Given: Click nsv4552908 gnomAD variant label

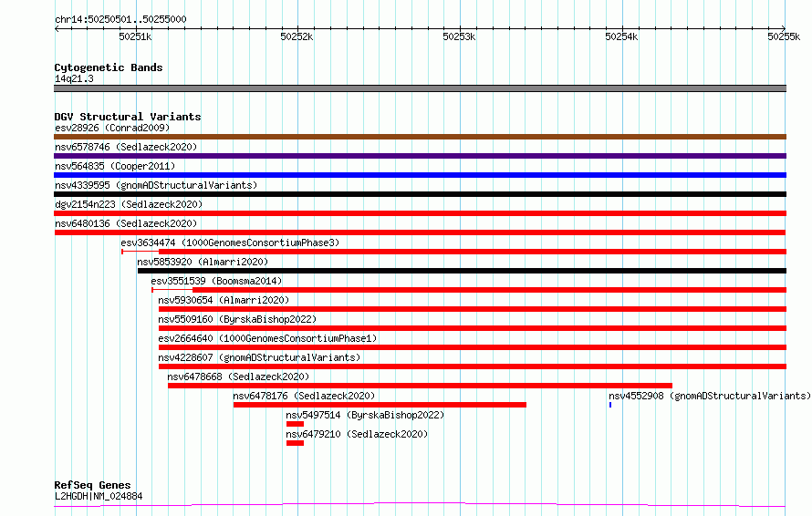Looking at the screenshot, I should pyautogui.click(x=710, y=396).
